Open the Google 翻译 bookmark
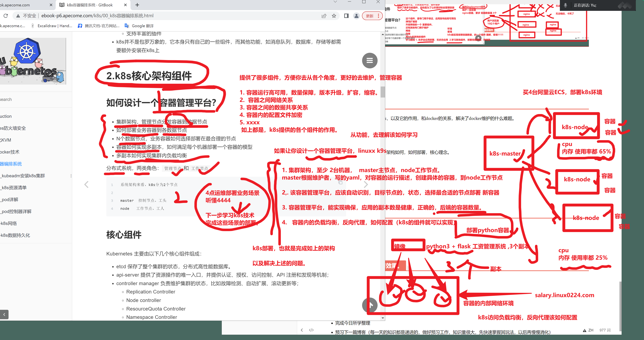 point(139,26)
